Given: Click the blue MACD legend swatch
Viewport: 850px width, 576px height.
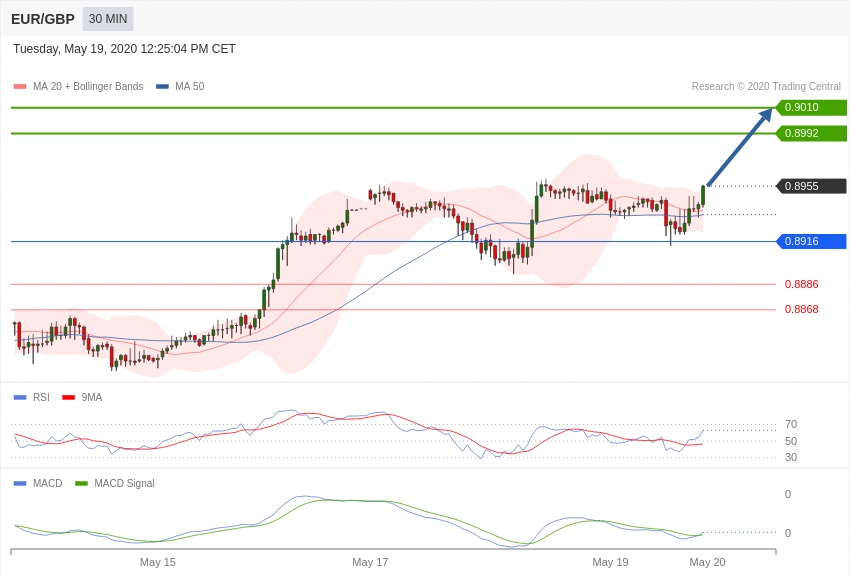Looking at the screenshot, I should tap(20, 484).
